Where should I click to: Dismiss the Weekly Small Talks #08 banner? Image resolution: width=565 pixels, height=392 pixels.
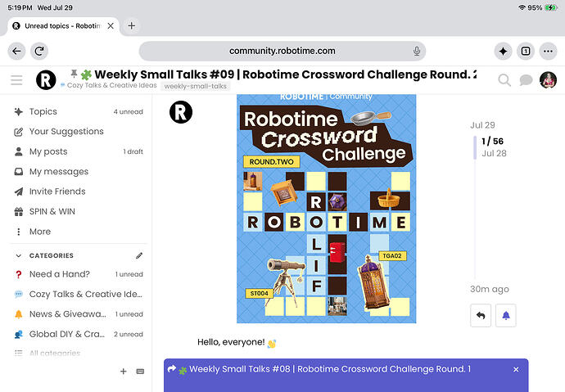coord(516,369)
